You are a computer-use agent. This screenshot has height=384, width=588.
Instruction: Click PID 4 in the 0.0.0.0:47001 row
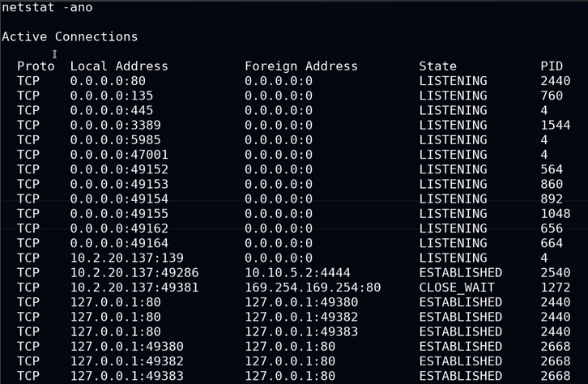[x=544, y=155]
